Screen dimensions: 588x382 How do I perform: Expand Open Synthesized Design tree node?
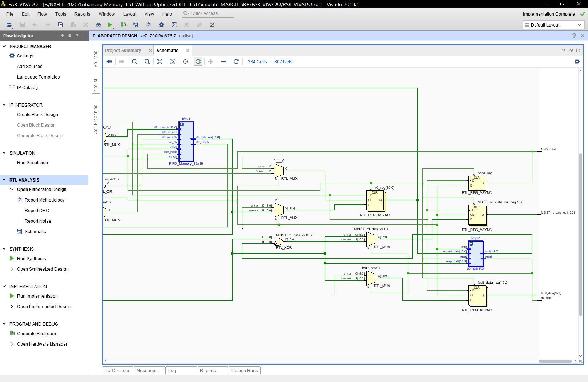(12, 269)
